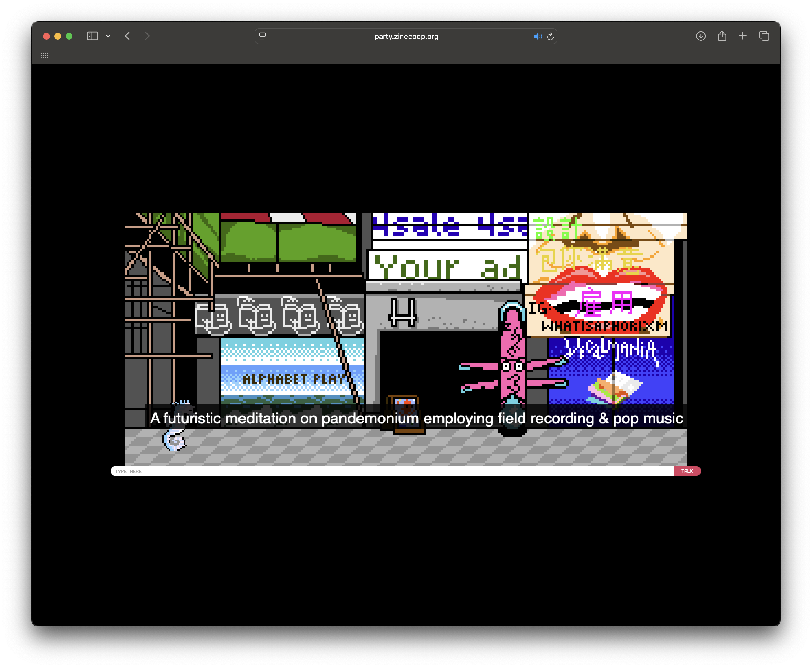This screenshot has width=812, height=668.
Task: Open a new tab with plus icon
Action: [x=743, y=36]
